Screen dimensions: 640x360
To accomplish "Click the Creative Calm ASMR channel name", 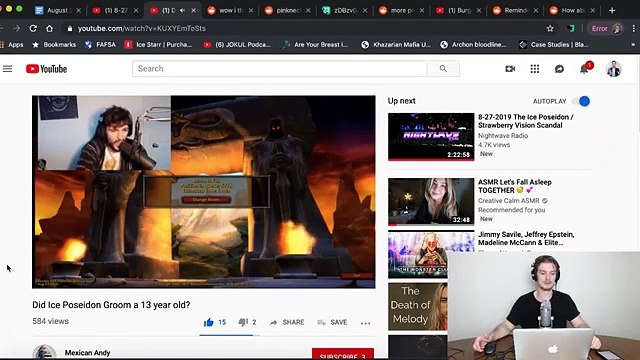I will pos(509,201).
